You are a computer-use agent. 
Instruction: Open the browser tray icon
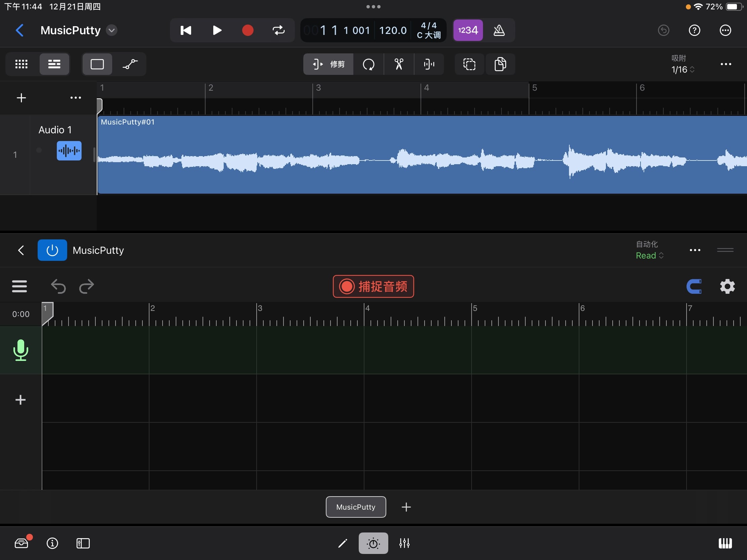coord(21,543)
